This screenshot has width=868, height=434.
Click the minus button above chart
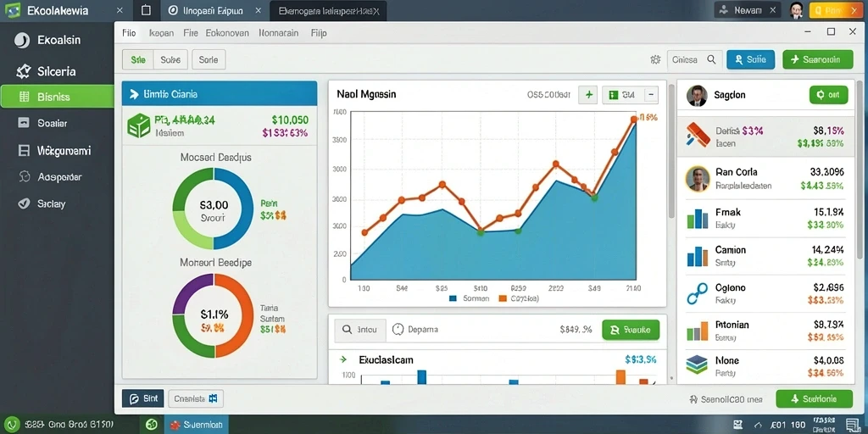click(x=650, y=95)
